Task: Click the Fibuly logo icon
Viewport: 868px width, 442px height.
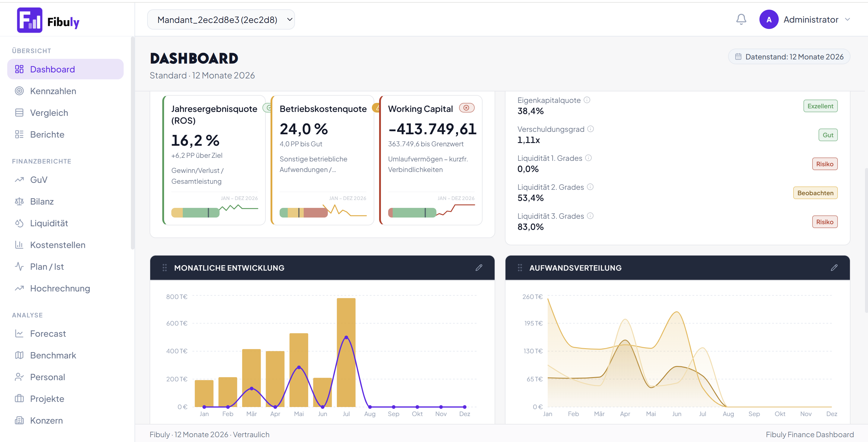Action: pos(30,20)
